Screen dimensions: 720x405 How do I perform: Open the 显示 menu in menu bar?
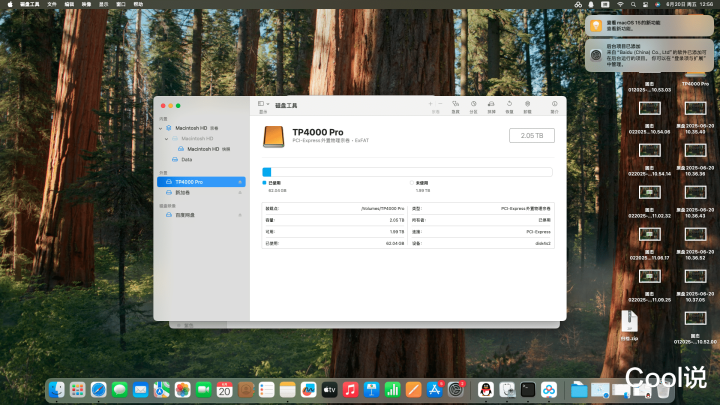pos(104,4)
